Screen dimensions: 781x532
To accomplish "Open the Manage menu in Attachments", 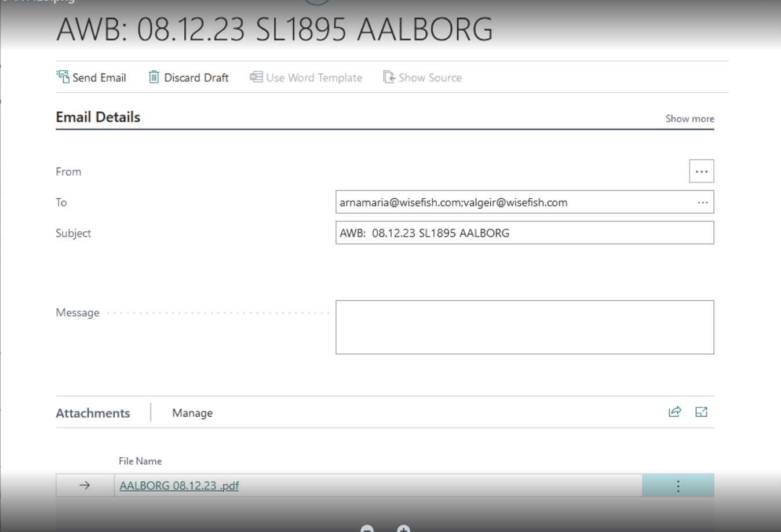I will point(192,413).
